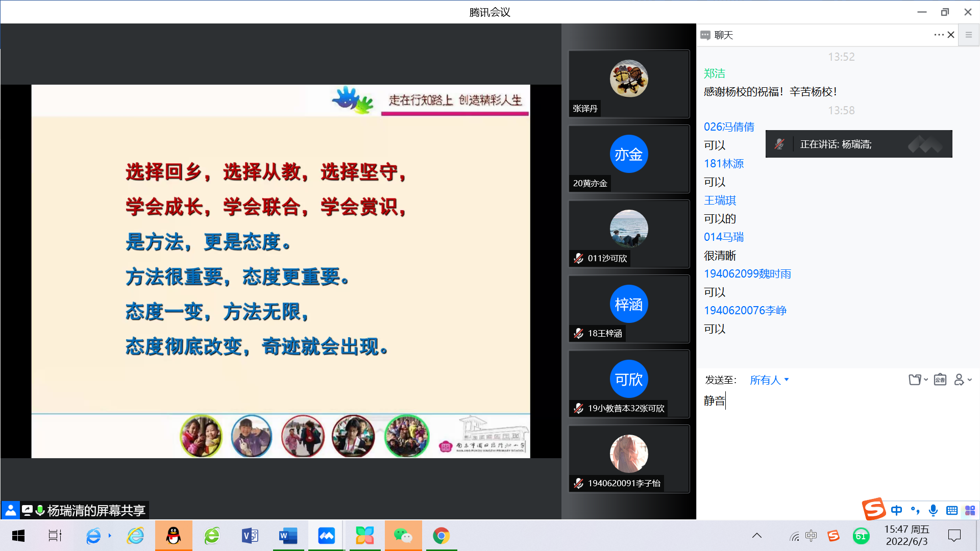980x551 pixels.
Task: Open the Sogou toolbox grid icon
Action: pyautogui.click(x=970, y=510)
